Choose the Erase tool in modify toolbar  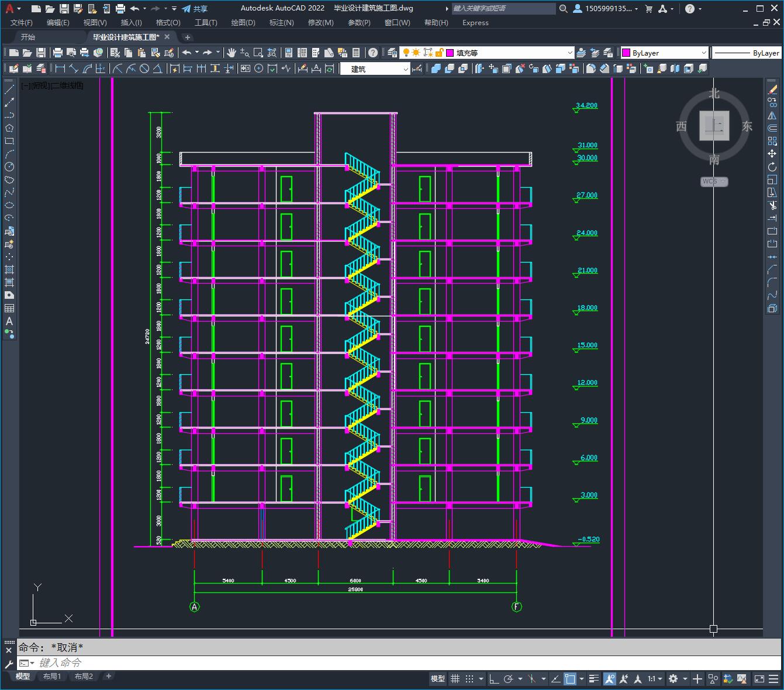772,89
